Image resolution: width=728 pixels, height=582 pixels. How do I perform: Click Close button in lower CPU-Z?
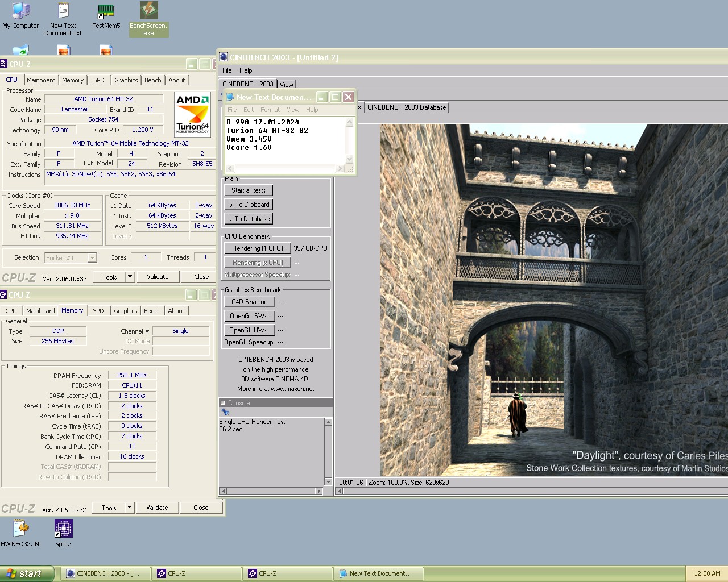201,508
